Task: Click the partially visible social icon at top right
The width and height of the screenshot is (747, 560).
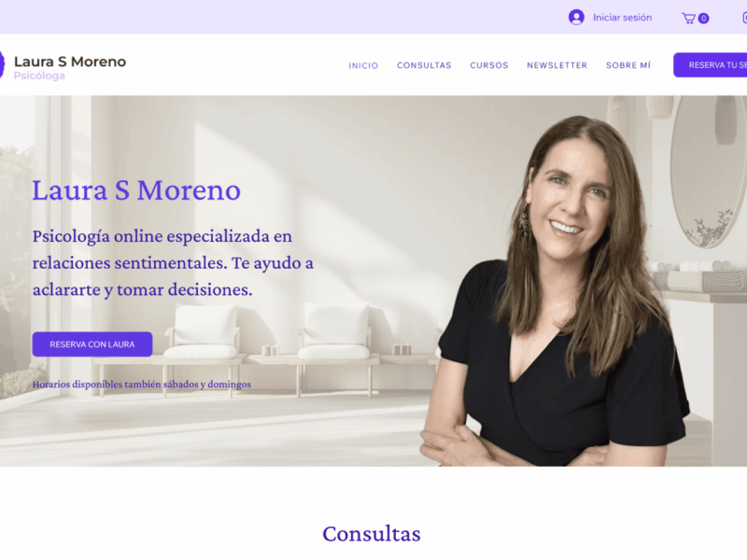Action: [744, 18]
